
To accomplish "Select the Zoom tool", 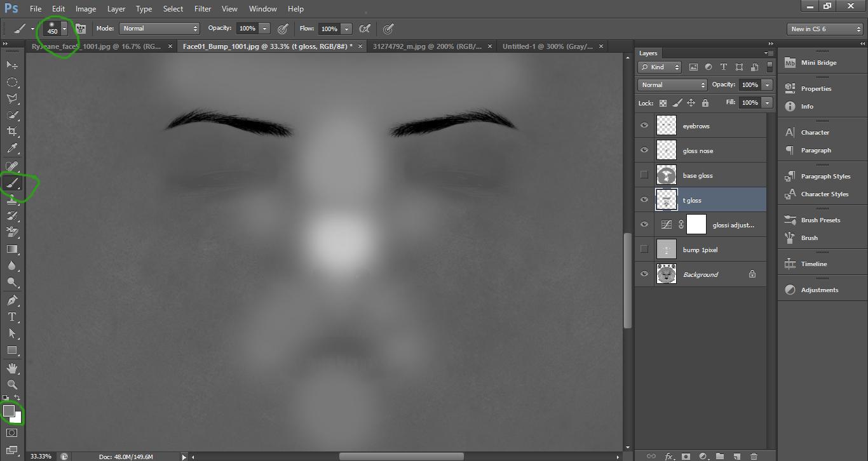I will (x=11, y=384).
